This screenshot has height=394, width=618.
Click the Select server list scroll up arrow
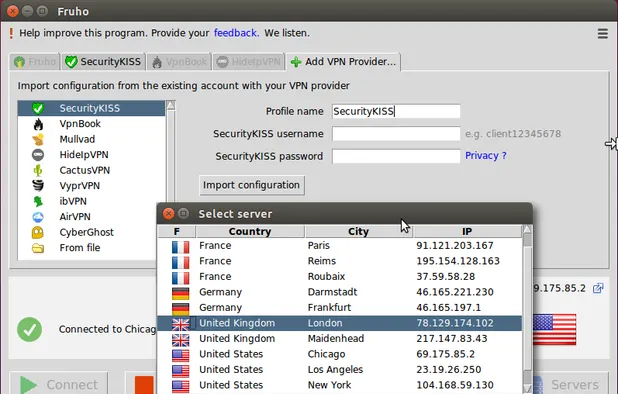(527, 229)
